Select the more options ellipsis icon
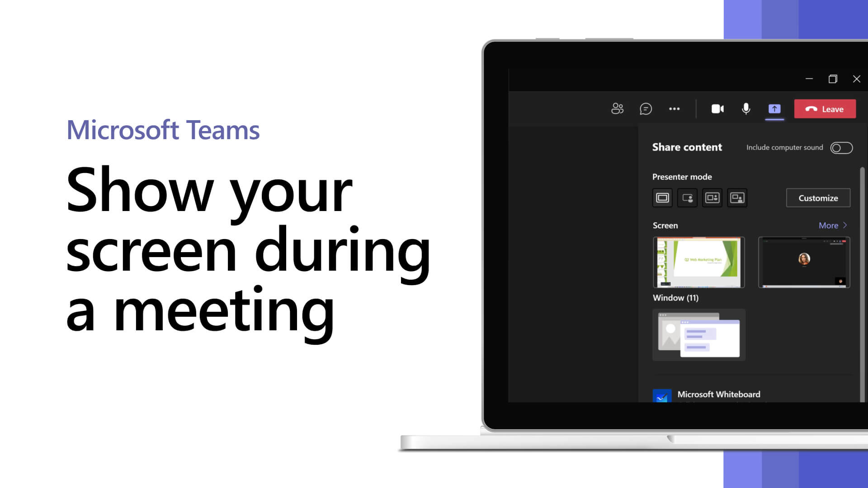This screenshot has height=488, width=868. pyautogui.click(x=674, y=108)
